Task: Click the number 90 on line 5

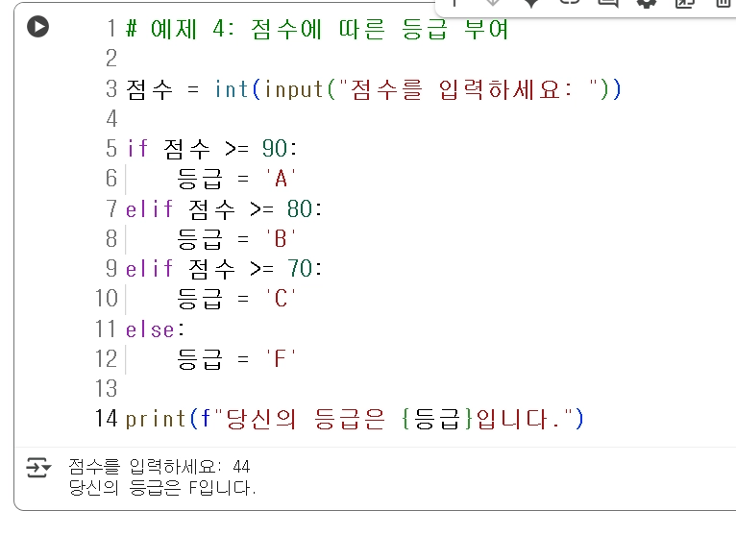Action: coord(275,149)
